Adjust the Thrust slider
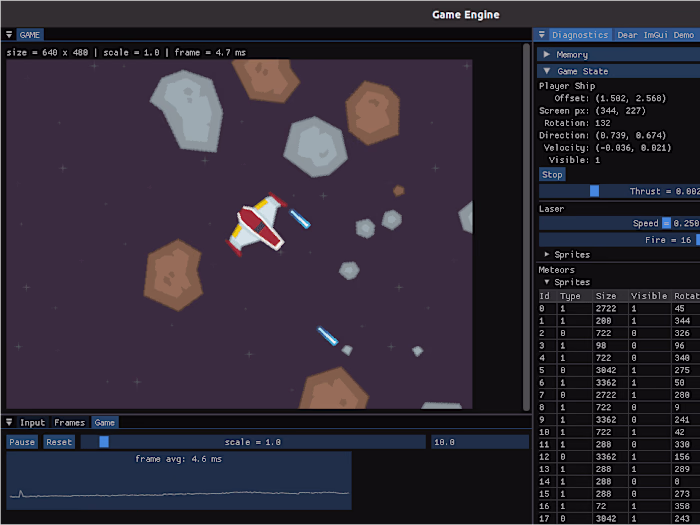 [619, 191]
